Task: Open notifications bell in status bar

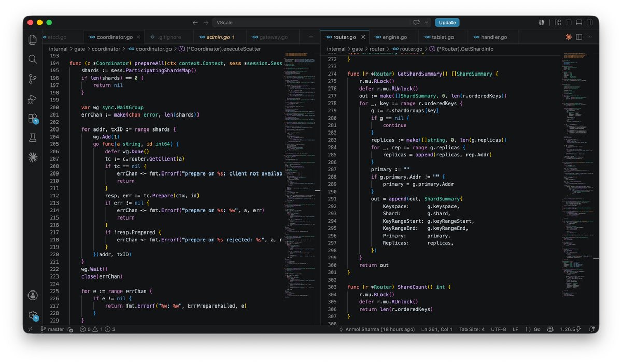Action: [592, 329]
